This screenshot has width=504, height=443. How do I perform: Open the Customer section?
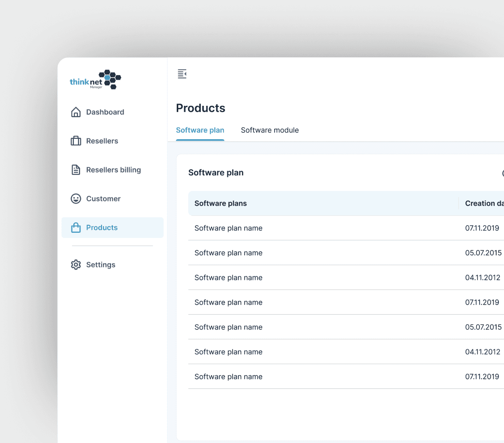click(103, 198)
